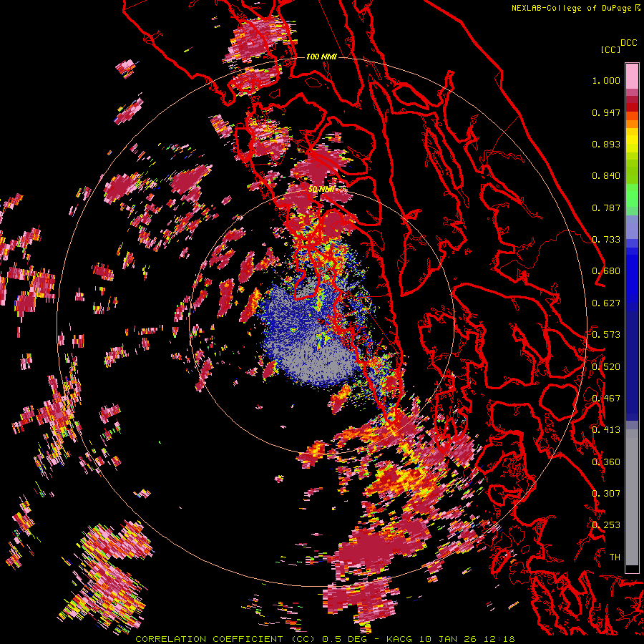644x644 pixels.
Task: Click the 0.253 legend value
Action: coord(606,525)
